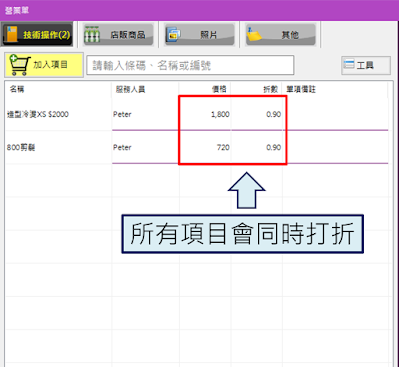Switch to the 店販商品 tab

click(x=118, y=34)
